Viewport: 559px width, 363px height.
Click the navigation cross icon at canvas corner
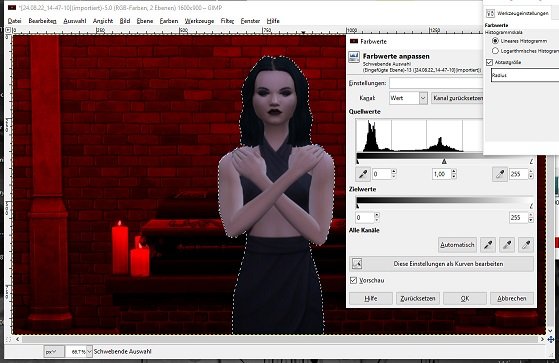(x=551, y=339)
